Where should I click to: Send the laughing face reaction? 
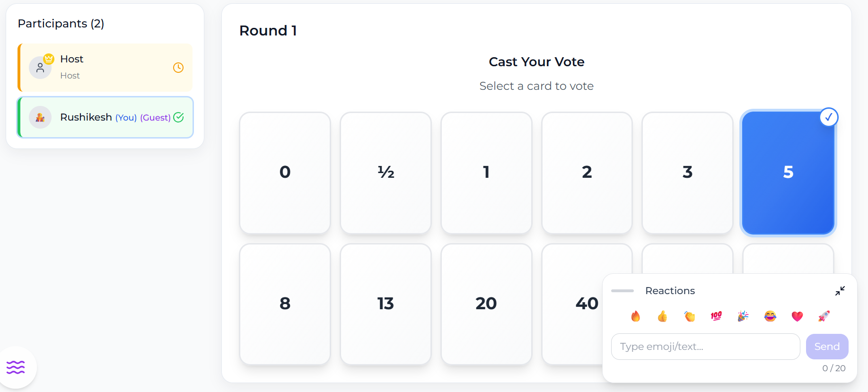click(x=770, y=316)
